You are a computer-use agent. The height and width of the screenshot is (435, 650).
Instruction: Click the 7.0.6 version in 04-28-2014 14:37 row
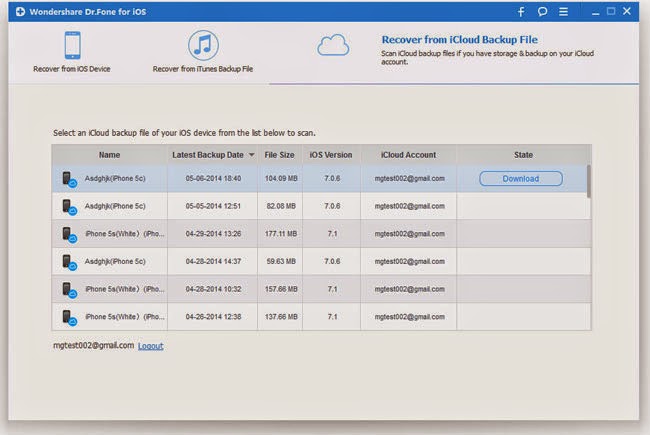click(332, 262)
